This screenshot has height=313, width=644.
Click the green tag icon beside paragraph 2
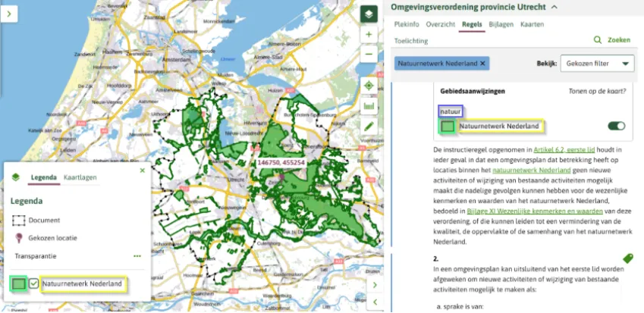pos(628,258)
